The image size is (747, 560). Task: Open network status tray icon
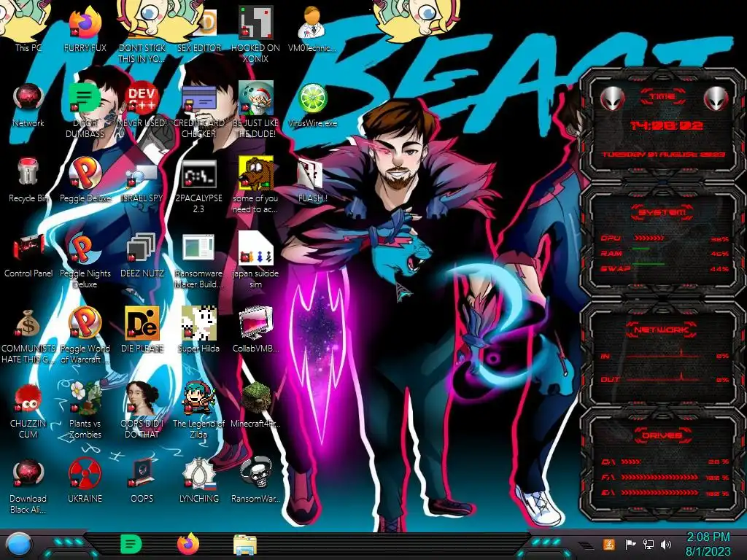click(649, 544)
